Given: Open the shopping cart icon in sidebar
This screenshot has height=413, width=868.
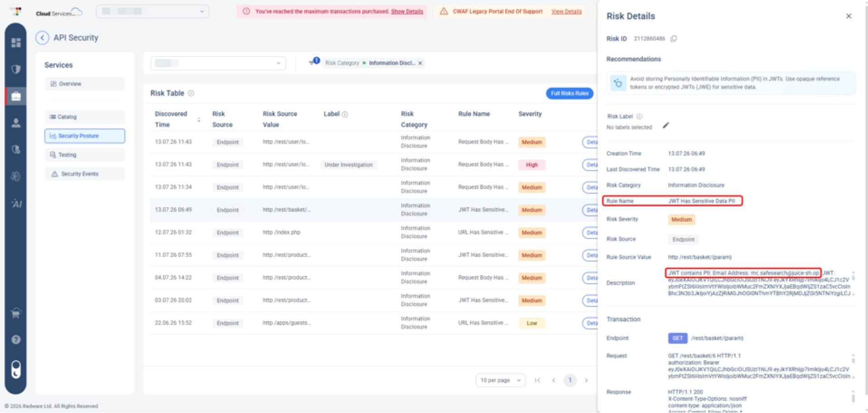Looking at the screenshot, I should click(16, 313).
